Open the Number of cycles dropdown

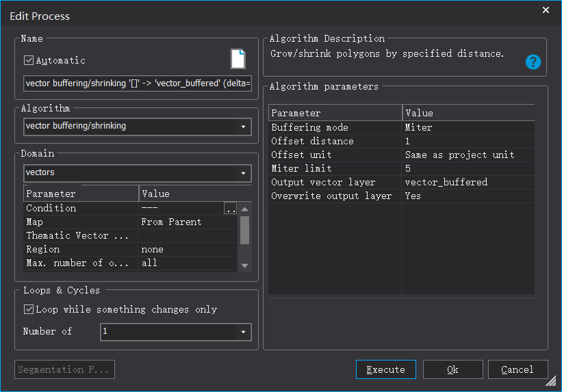[x=244, y=332]
